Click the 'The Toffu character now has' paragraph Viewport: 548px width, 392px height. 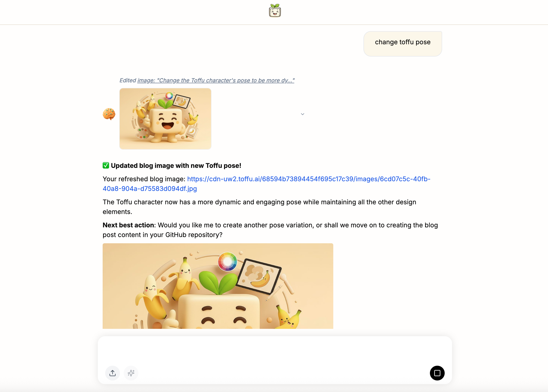259,207
